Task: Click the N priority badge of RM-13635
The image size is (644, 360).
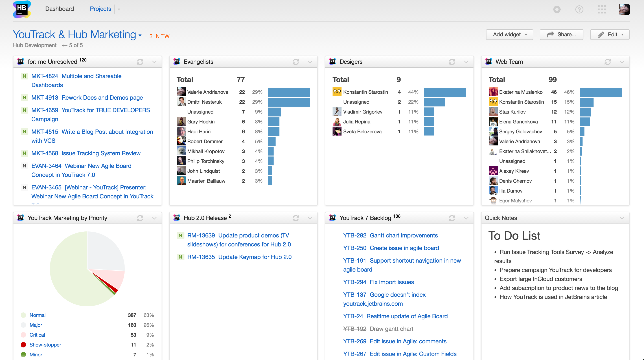Action: [x=180, y=257]
